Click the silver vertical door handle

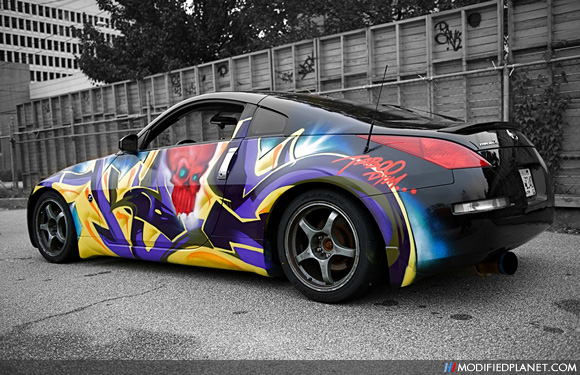tap(226, 163)
